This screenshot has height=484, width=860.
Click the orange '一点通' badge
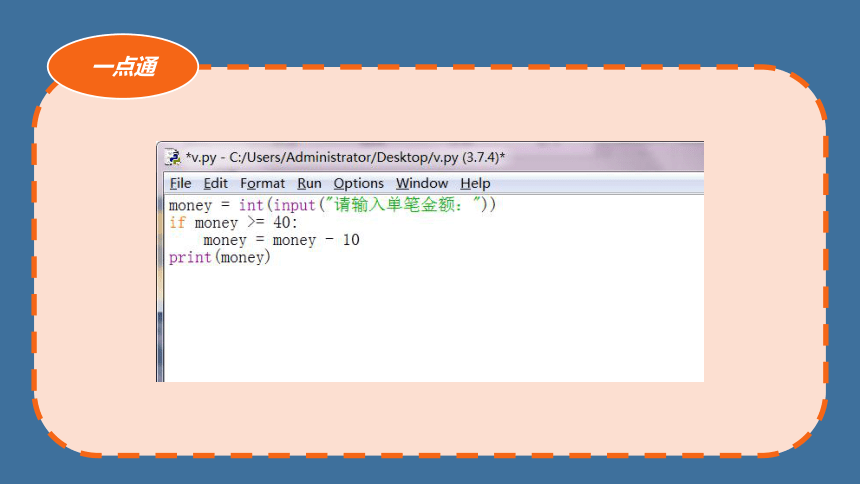click(x=123, y=66)
